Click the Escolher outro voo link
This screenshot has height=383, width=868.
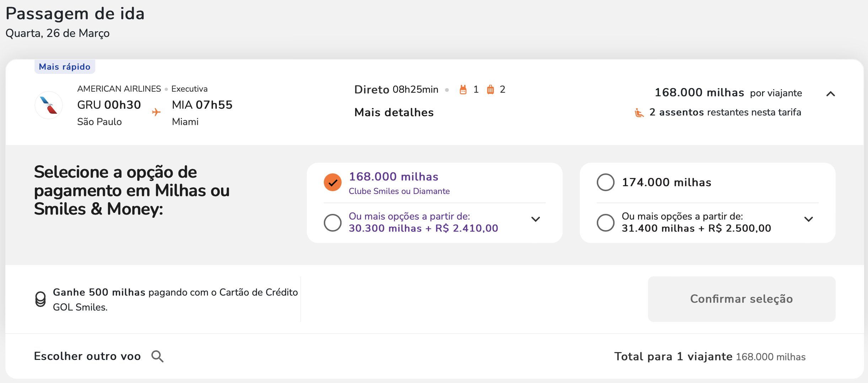tap(87, 356)
